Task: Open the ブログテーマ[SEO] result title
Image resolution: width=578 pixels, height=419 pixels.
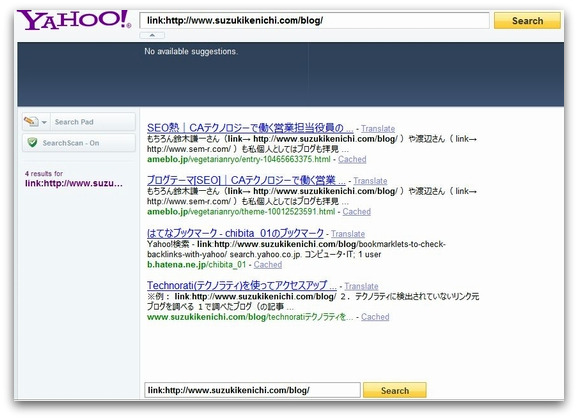Action: click(x=246, y=180)
